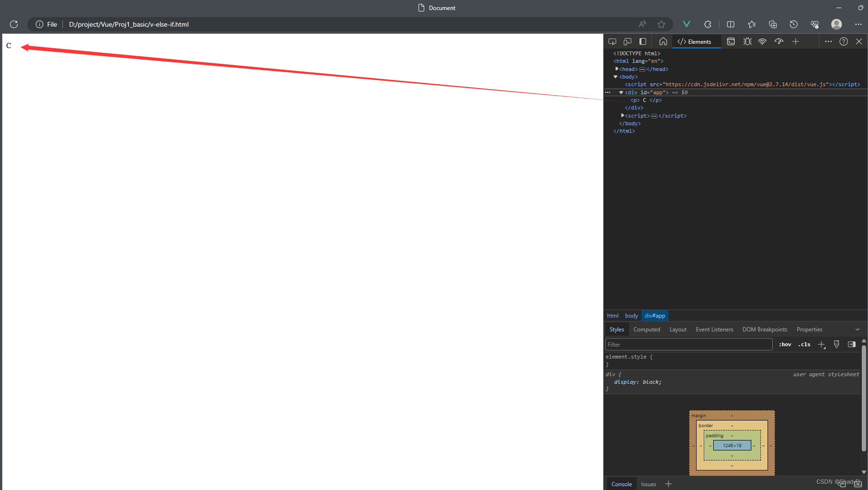The height and width of the screenshot is (490, 868).
Task: Open browser Extensions puzzle icon
Action: click(708, 24)
